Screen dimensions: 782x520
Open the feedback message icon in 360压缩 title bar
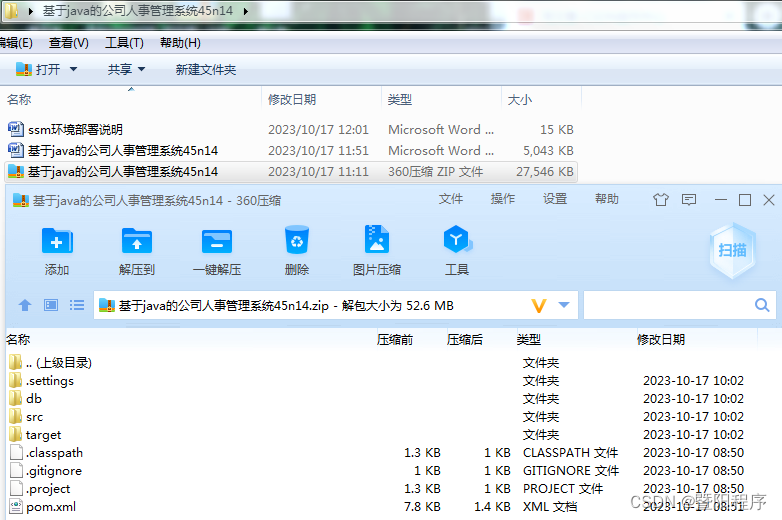tap(689, 200)
